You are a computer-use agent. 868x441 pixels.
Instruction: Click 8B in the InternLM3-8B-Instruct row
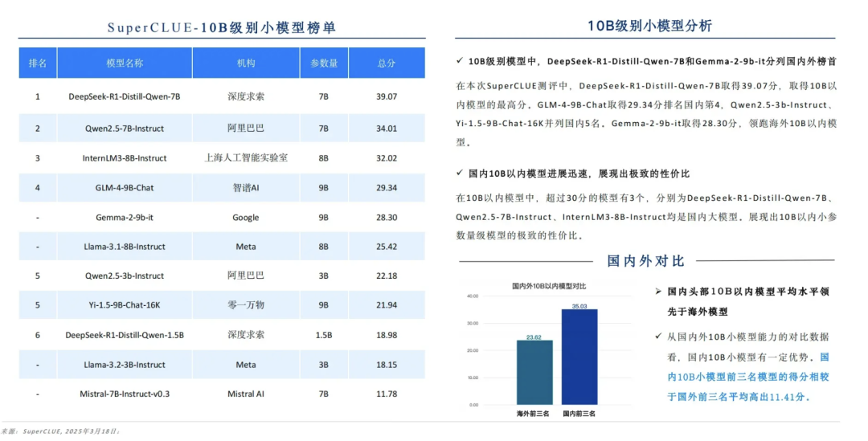pos(324,158)
